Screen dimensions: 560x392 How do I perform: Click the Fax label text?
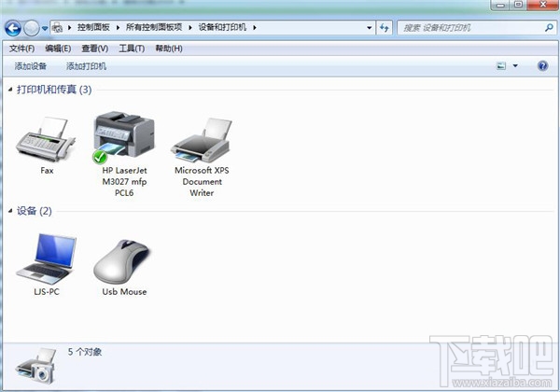[x=47, y=171]
